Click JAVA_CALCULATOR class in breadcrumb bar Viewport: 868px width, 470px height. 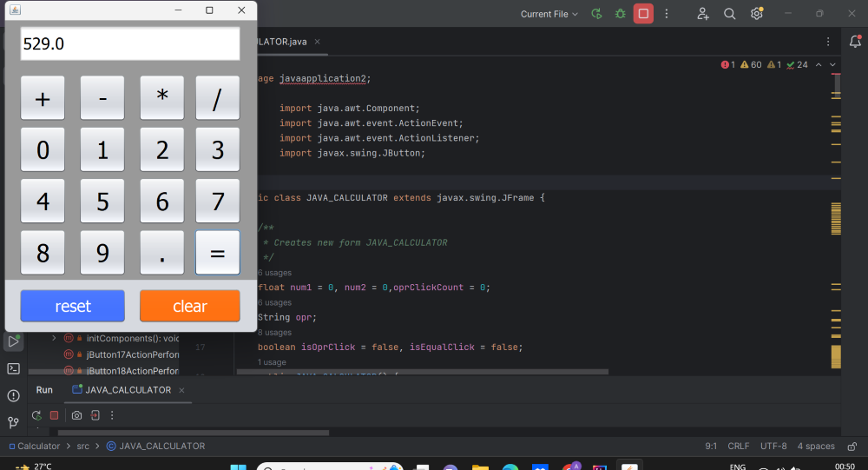pos(155,447)
